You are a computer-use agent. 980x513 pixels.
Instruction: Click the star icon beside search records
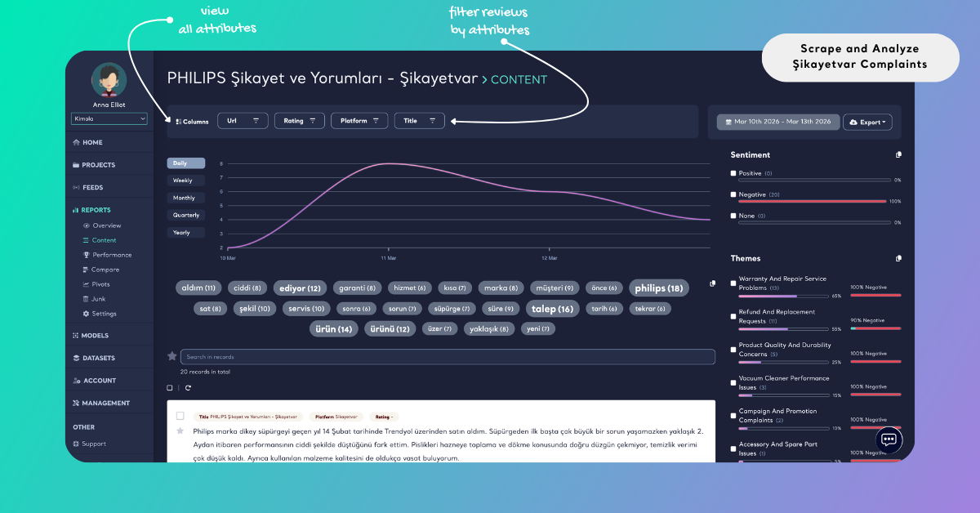172,356
